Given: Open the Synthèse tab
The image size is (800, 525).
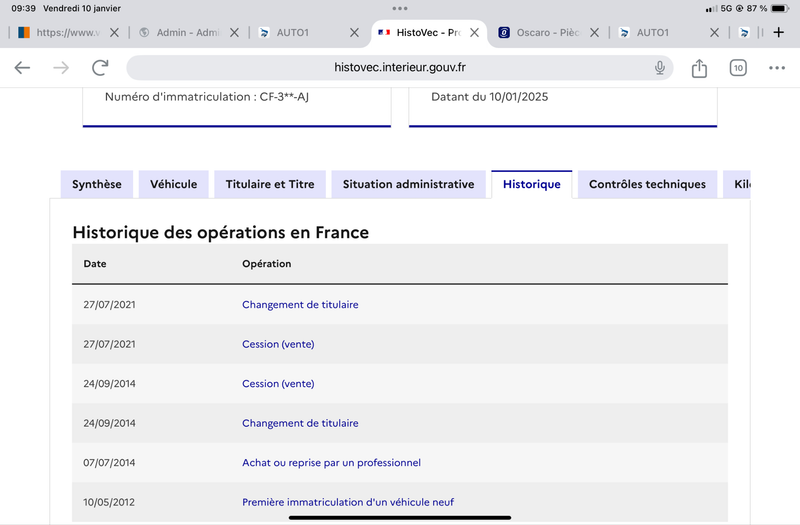Looking at the screenshot, I should (97, 184).
